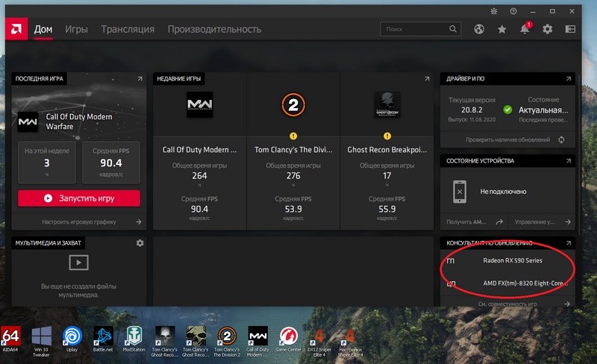Screen dimensions: 597x364
Task: Click Проверить наличие обновлений
Action: click(x=507, y=139)
